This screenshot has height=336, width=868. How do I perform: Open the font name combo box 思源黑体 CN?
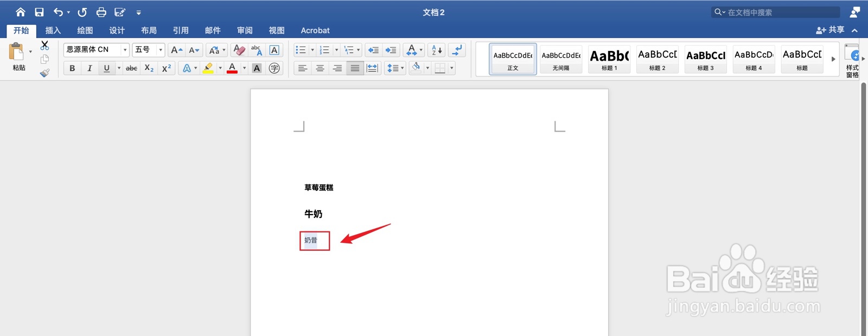[x=96, y=49]
